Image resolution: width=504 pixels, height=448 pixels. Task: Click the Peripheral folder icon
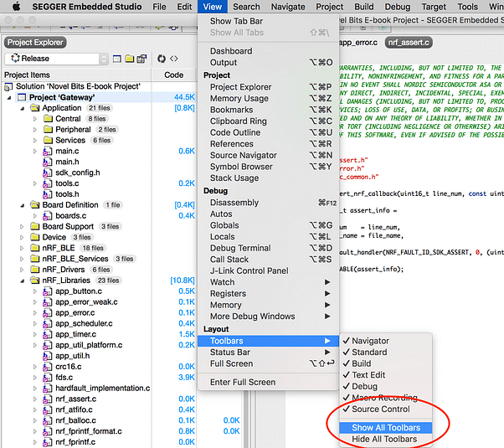point(48,130)
